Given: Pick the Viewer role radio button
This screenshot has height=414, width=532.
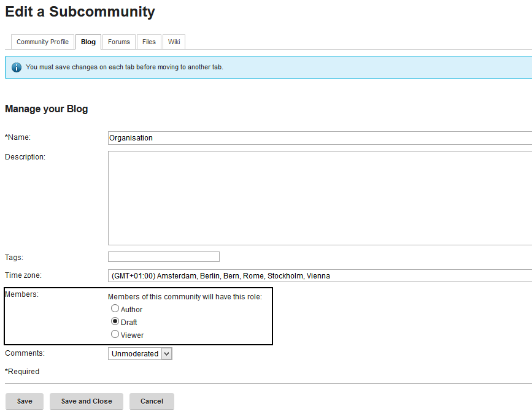Looking at the screenshot, I should (115, 334).
